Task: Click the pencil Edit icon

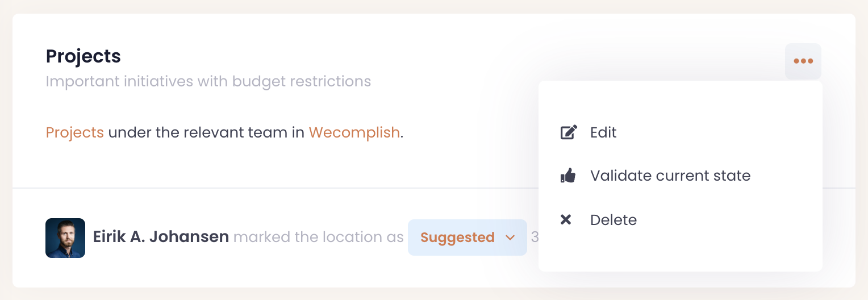Action: point(569,132)
